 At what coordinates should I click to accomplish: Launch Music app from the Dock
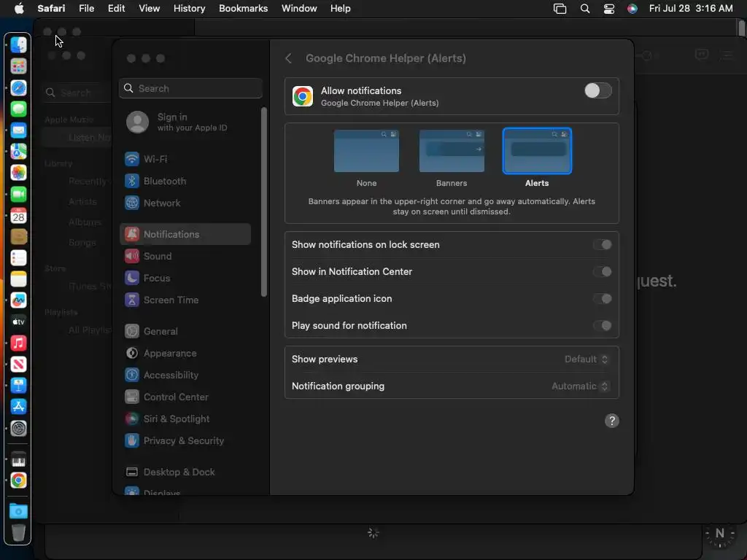tap(18, 343)
